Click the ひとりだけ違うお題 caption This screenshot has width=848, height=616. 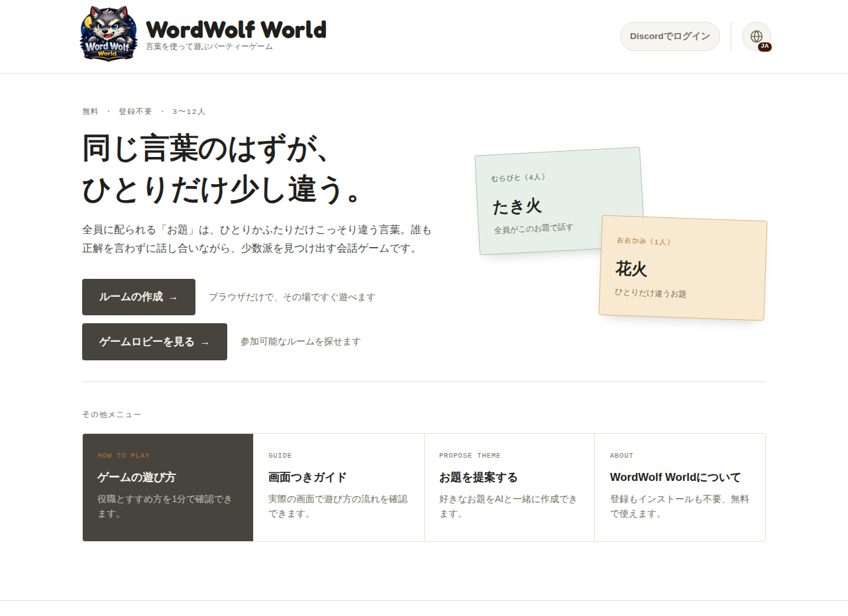click(651, 293)
